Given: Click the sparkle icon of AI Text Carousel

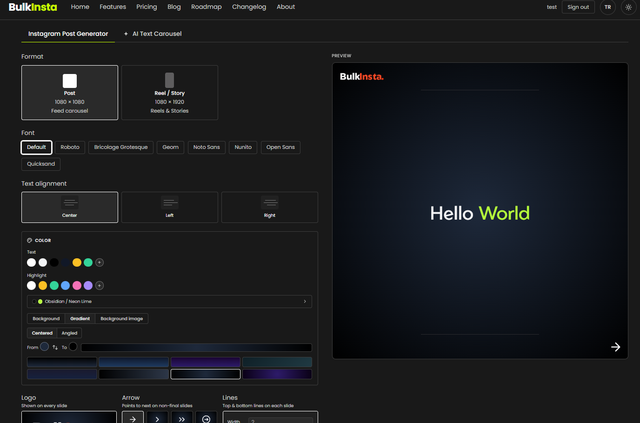Looking at the screenshot, I should click(126, 34).
